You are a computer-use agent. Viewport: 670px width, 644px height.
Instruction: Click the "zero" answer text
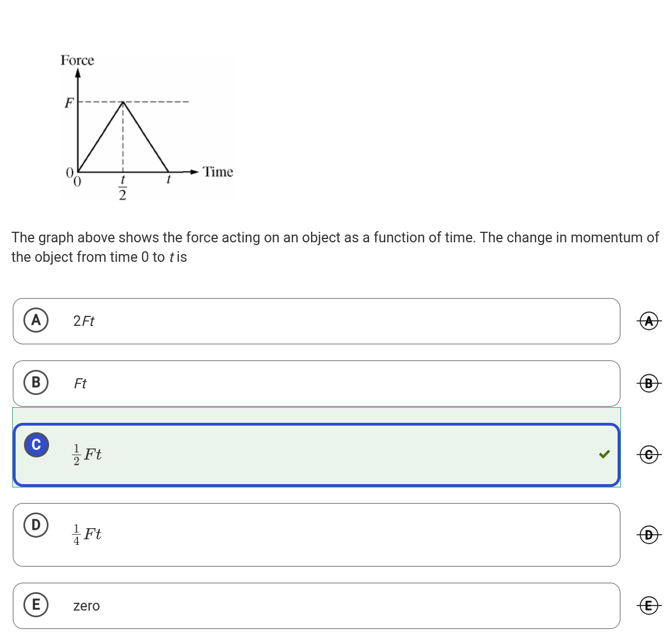(86, 606)
